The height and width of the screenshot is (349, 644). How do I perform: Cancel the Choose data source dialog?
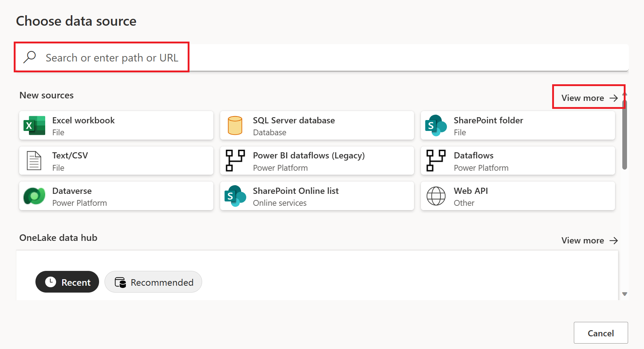pyautogui.click(x=601, y=333)
